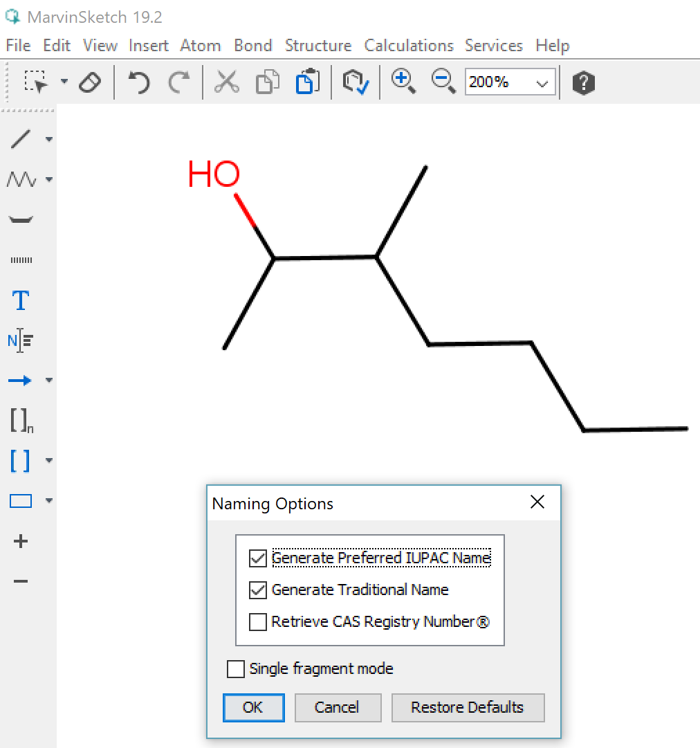Click the Paste clipboard icon

point(306,82)
